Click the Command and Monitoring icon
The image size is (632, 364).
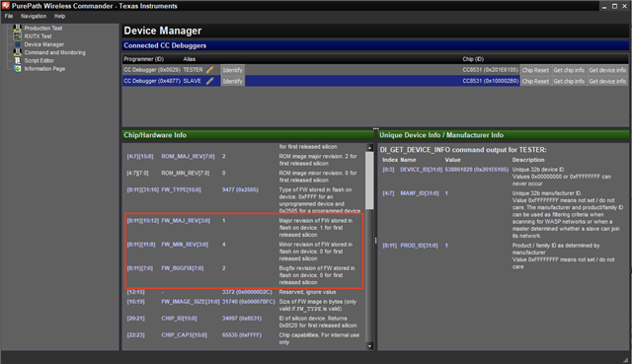click(x=18, y=52)
